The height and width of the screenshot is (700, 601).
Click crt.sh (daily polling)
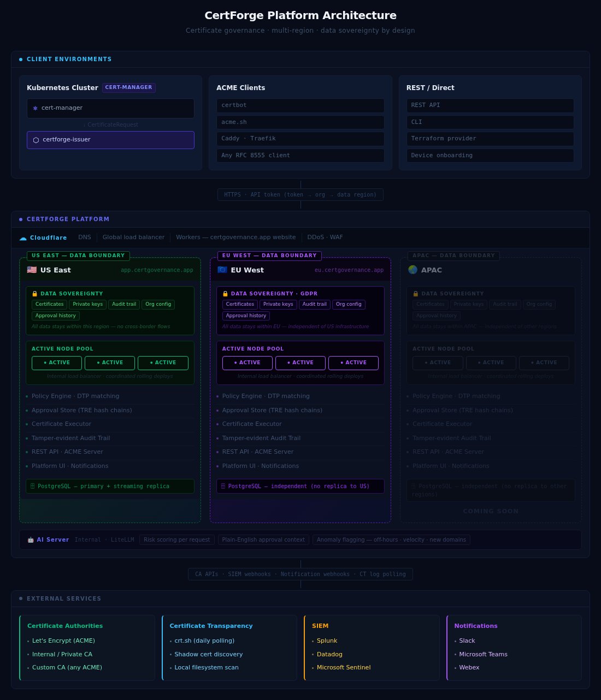204,641
